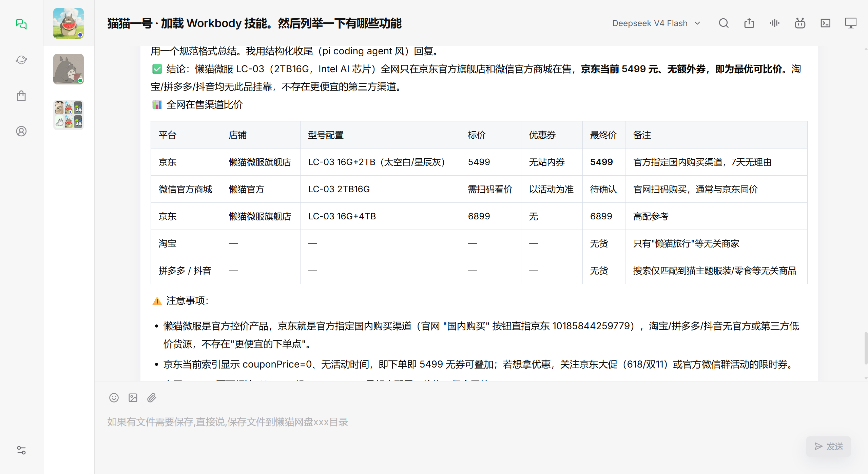Open the settings sliders icon
The image size is (868, 474).
[21, 450]
